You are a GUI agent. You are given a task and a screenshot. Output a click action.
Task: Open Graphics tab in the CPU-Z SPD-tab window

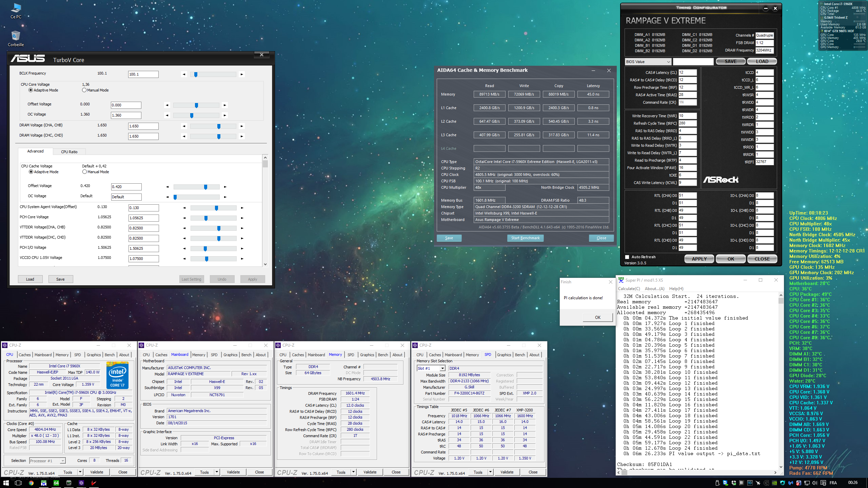point(504,355)
